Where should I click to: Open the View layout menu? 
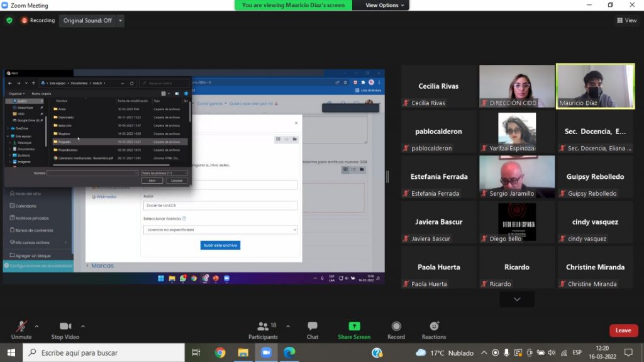tap(626, 20)
